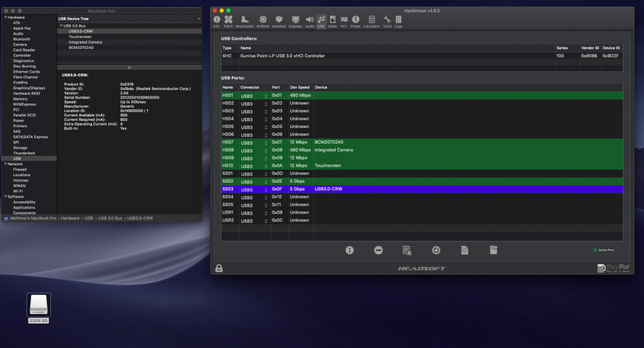644x348 pixels.
Task: Sort ports by Name column header
Action: click(230, 87)
